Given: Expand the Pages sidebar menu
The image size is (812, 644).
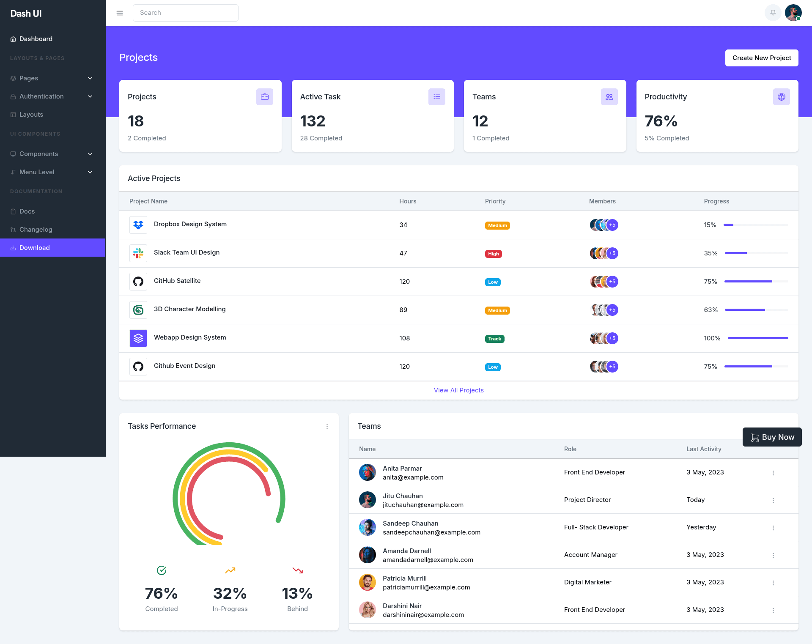Looking at the screenshot, I should (53, 78).
